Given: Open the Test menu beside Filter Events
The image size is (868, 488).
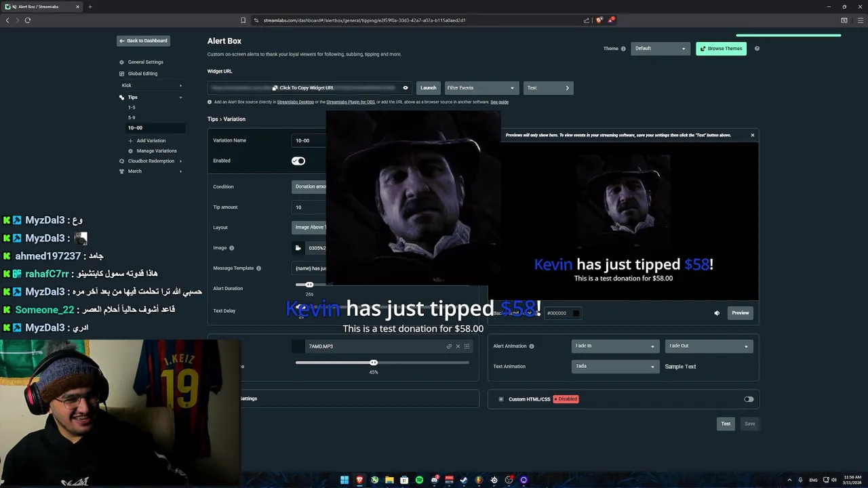Looking at the screenshot, I should click(x=548, y=88).
